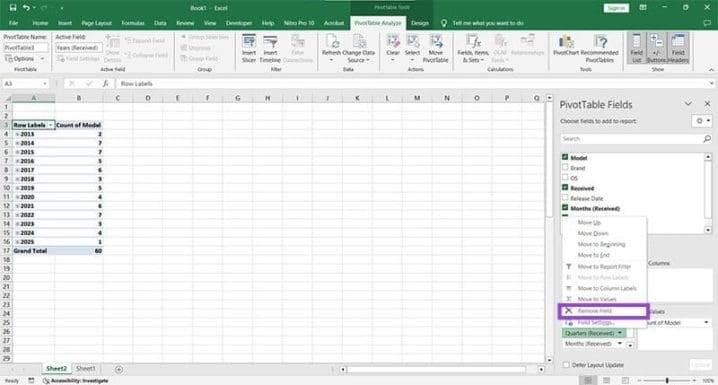
Task: Open the PivotChart tool
Action: click(x=566, y=42)
